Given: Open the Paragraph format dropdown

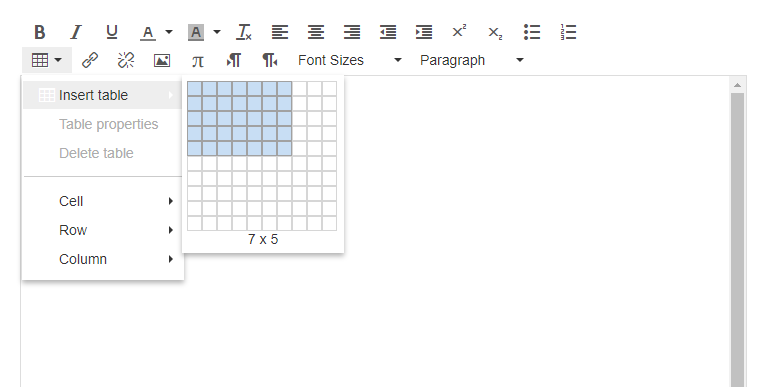Looking at the screenshot, I should [471, 60].
